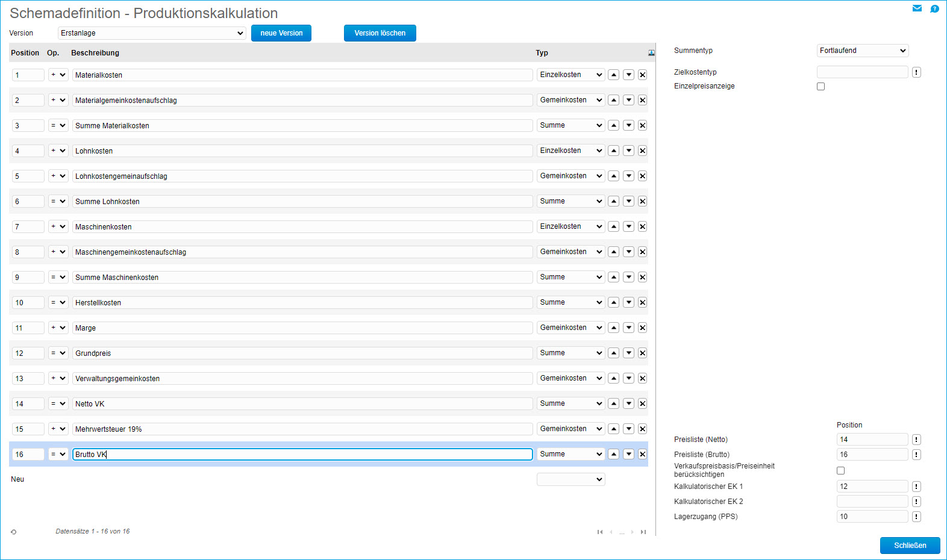Click the refresh icon beside Datensätze
This screenshot has width=947, height=560.
(x=13, y=532)
